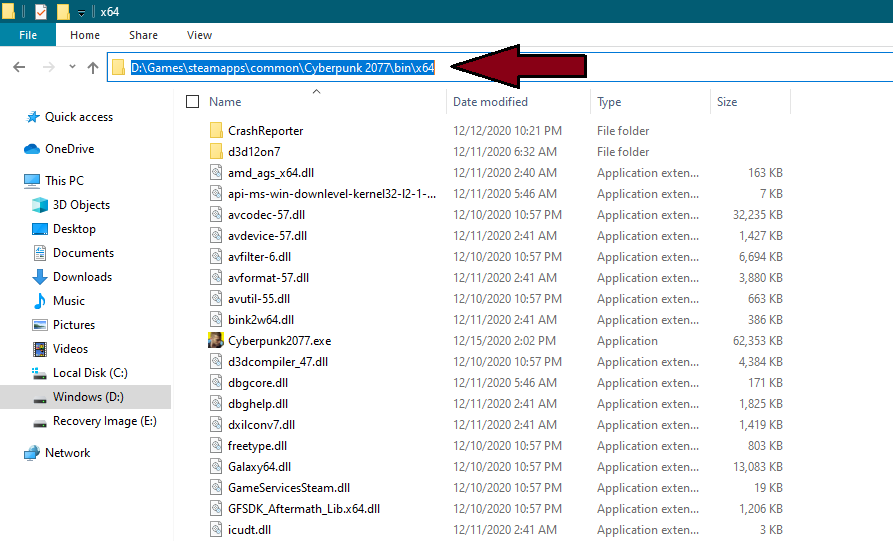The height and width of the screenshot is (541, 893).
Task: Click the avcodec-57.dll file icon
Action: point(216,215)
